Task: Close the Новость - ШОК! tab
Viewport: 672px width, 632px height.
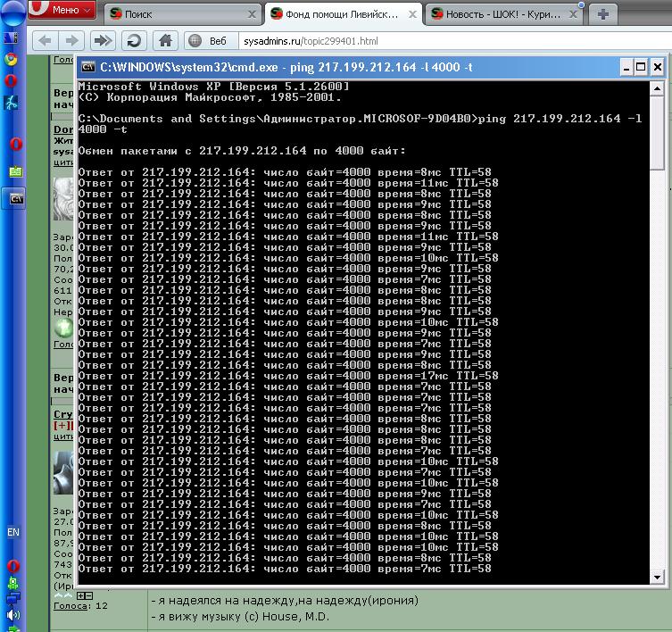Action: [x=573, y=14]
